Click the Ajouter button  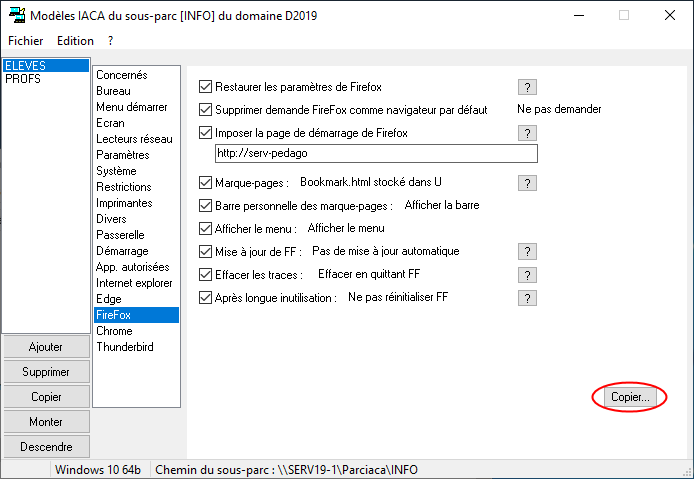pos(46,347)
